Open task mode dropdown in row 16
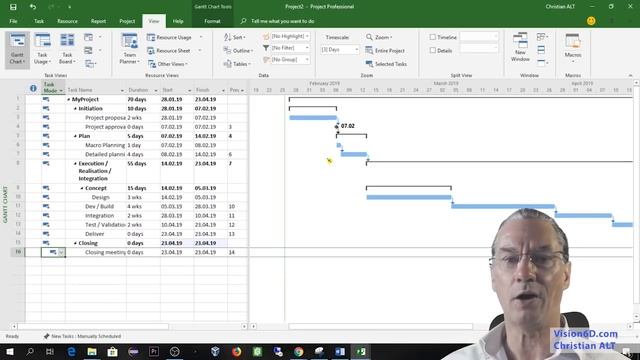Viewport: 640px width, 360px height. tap(61, 253)
